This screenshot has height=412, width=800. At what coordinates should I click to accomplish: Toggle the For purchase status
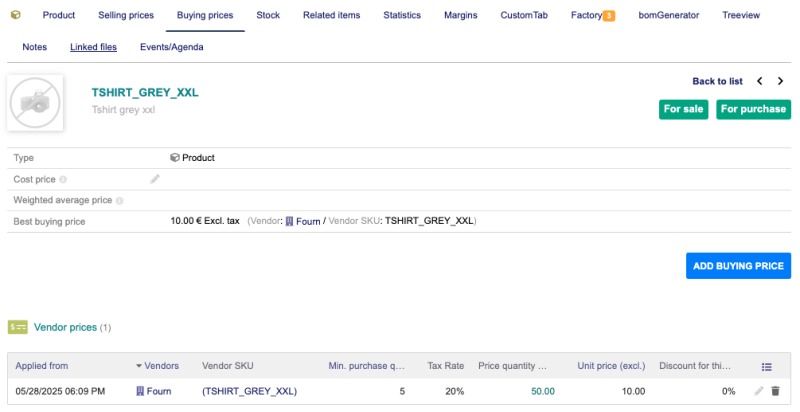click(752, 109)
